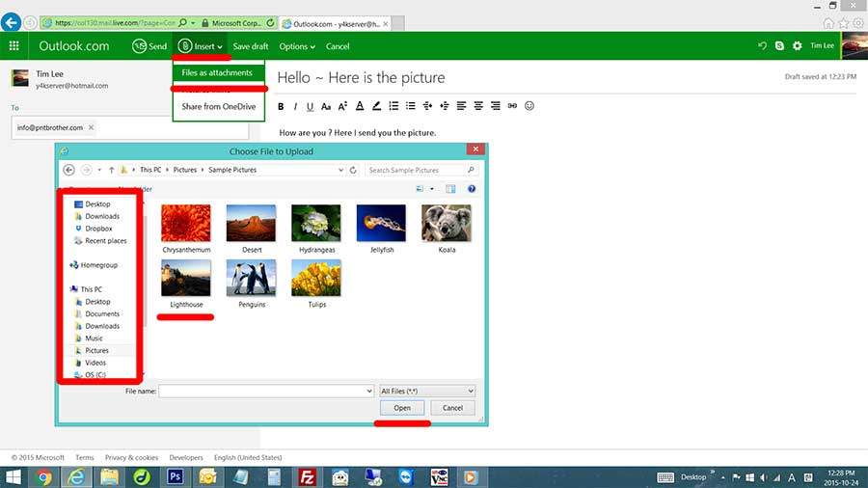Send the email message

click(149, 46)
